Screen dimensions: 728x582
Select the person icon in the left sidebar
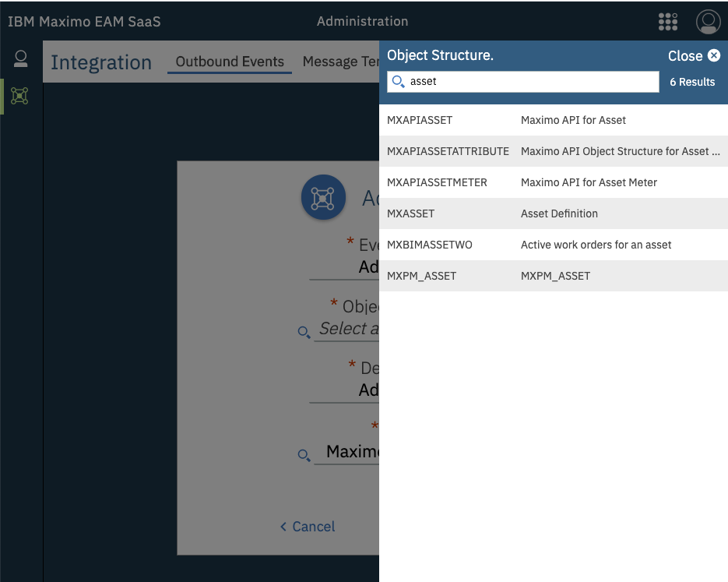coord(20,58)
